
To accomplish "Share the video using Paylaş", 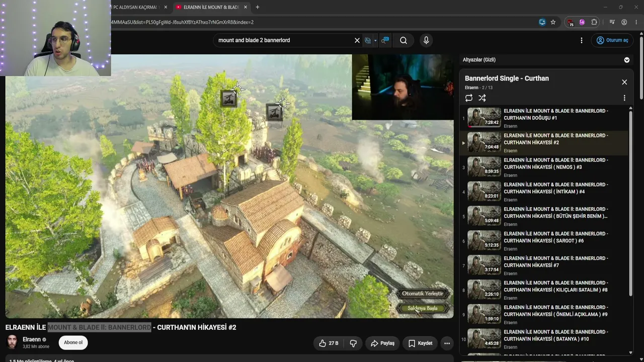I will click(382, 343).
